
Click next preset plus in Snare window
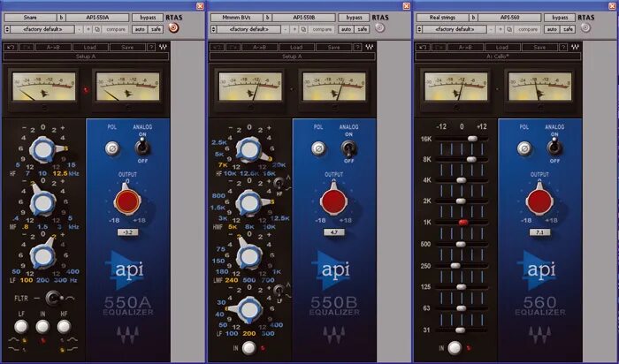88,29
